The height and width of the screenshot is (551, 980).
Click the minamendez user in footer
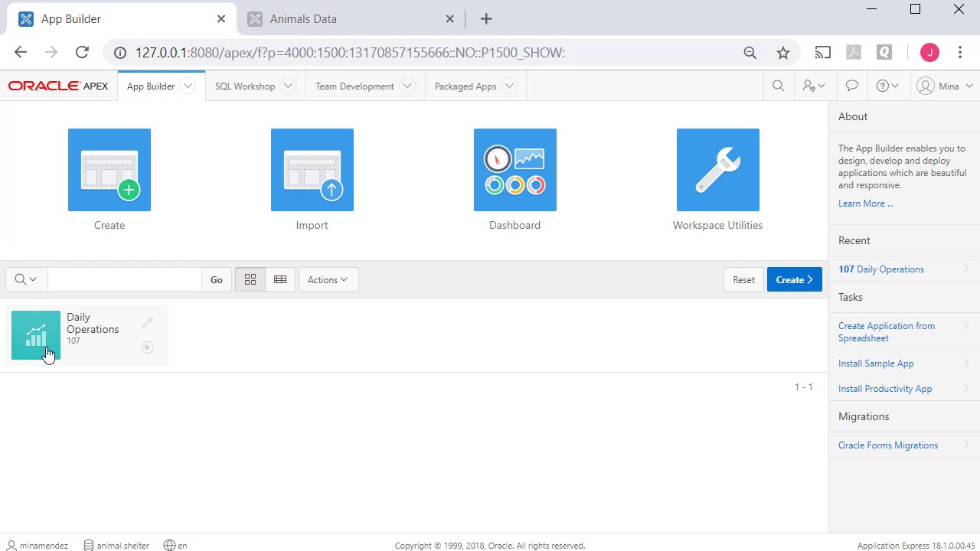pyautogui.click(x=38, y=546)
